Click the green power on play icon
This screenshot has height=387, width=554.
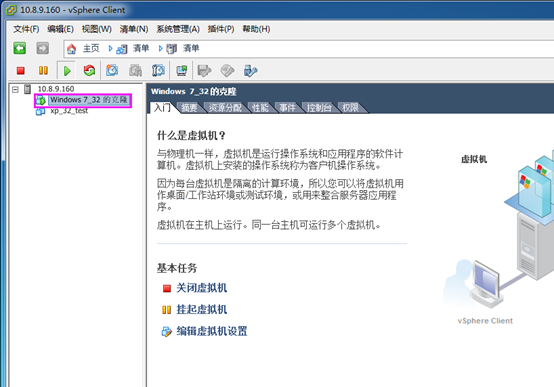(x=67, y=71)
